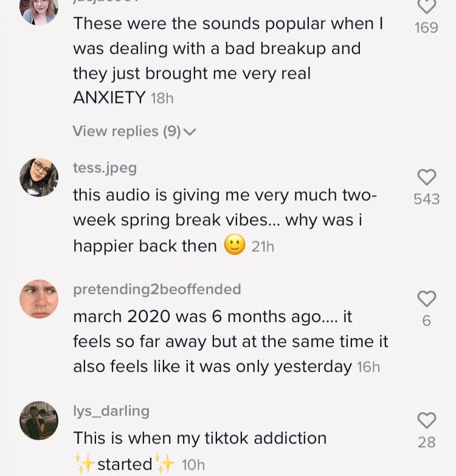Go to the lys_darling username
The image size is (456, 476).
pyautogui.click(x=111, y=411)
